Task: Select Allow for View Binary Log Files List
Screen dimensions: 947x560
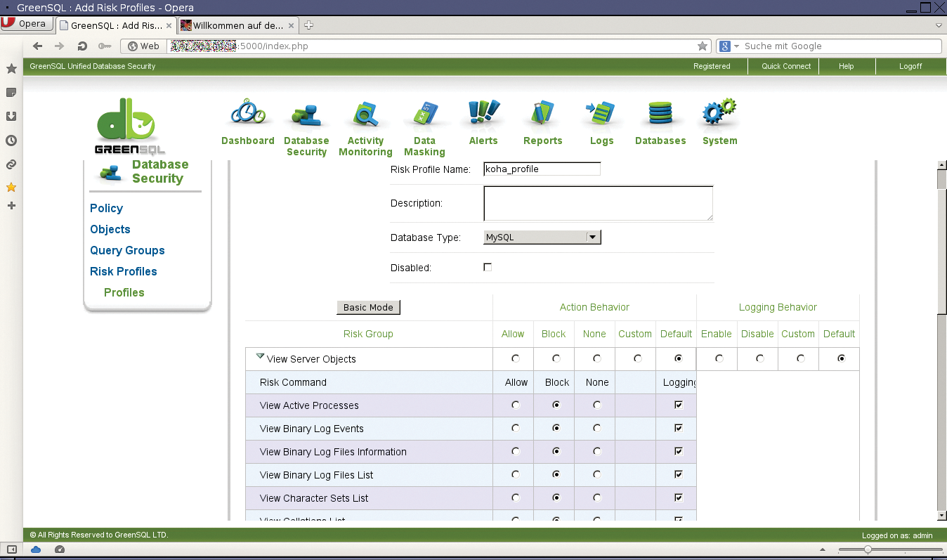Action: [516, 475]
